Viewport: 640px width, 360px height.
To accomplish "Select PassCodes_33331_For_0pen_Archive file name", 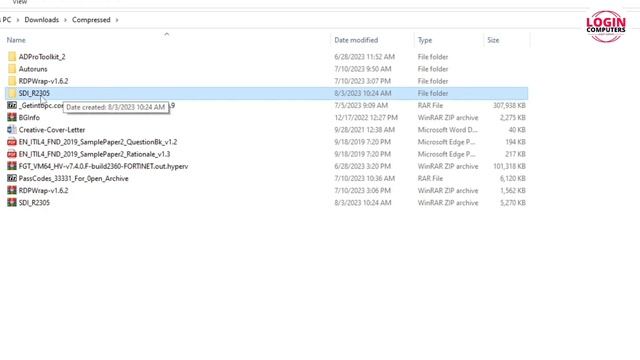I will pos(73,178).
